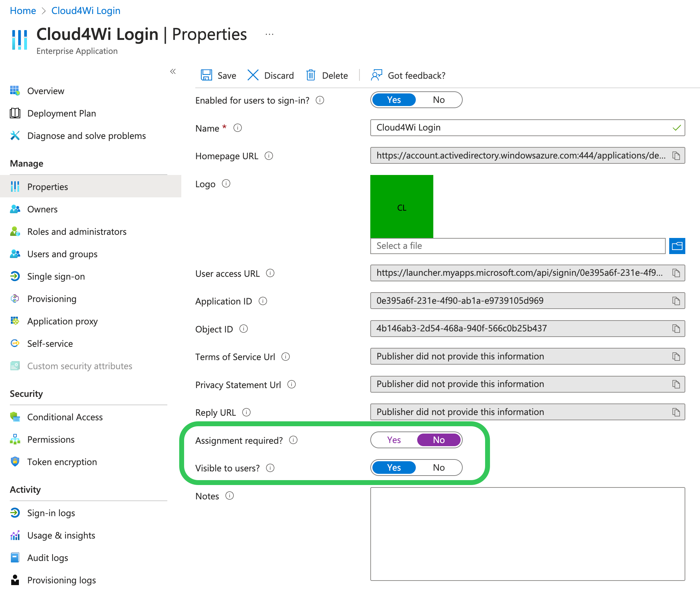This screenshot has width=700, height=590.
Task: Copy the User access URL
Action: [x=676, y=273]
